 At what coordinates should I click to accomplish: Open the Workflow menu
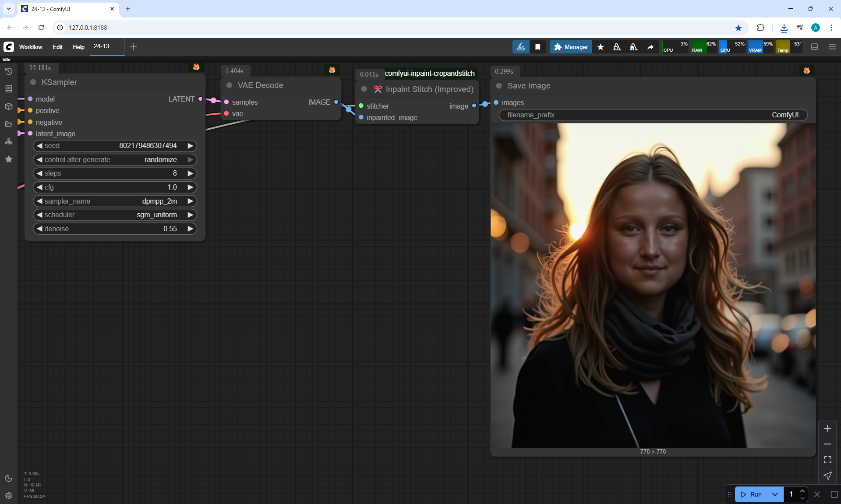(x=31, y=47)
